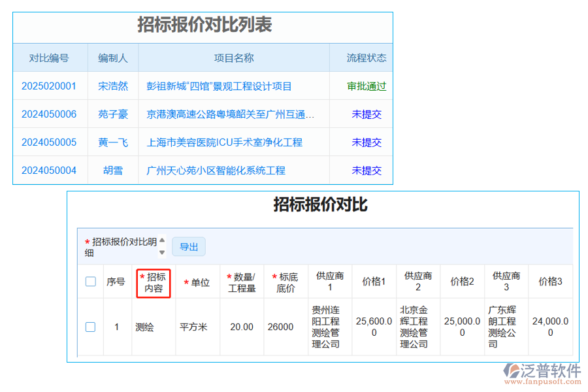Click the 导出 export button
The width and height of the screenshot is (588, 392).
[x=189, y=246]
